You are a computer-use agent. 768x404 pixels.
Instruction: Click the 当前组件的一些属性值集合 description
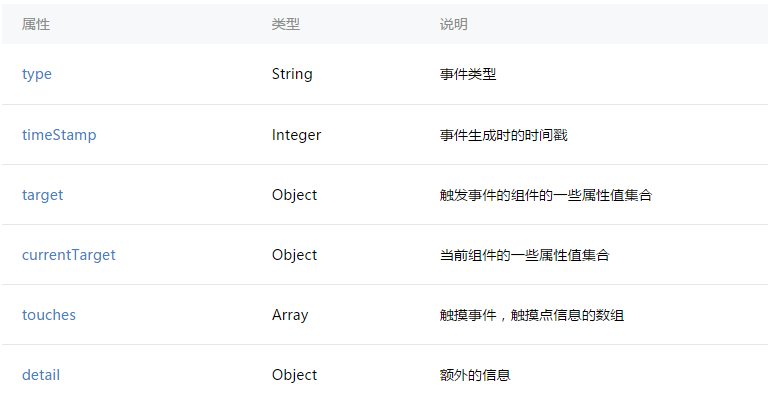[524, 255]
